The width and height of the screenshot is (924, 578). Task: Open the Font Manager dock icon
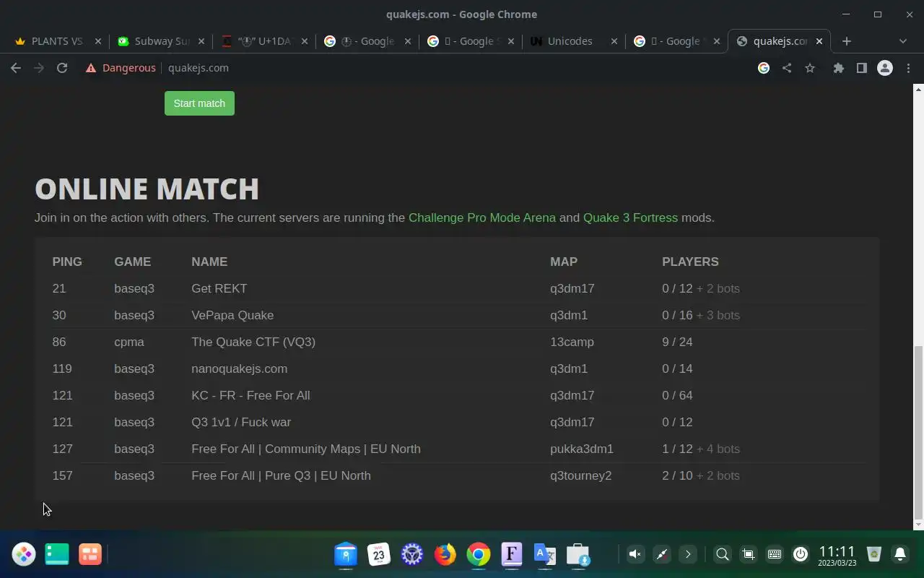512,554
